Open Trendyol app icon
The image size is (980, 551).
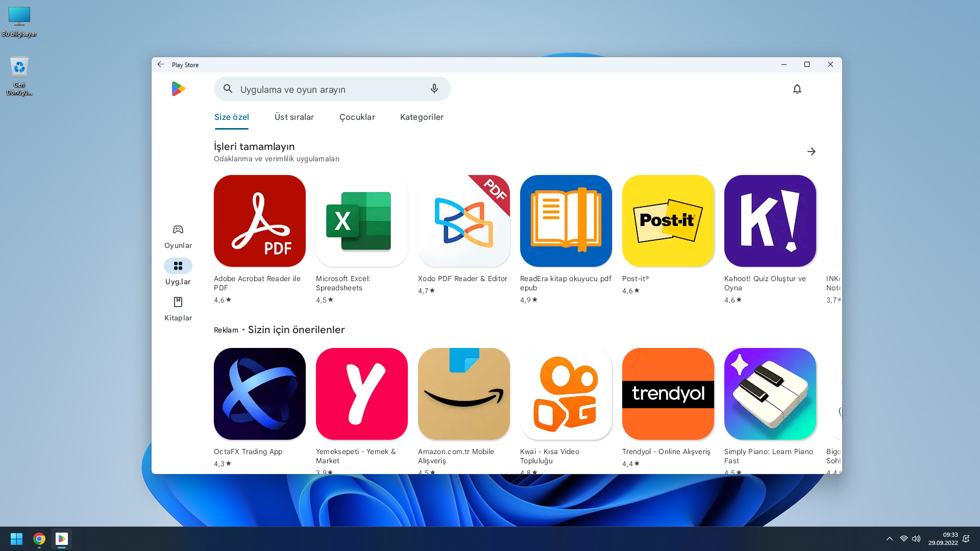click(x=668, y=394)
